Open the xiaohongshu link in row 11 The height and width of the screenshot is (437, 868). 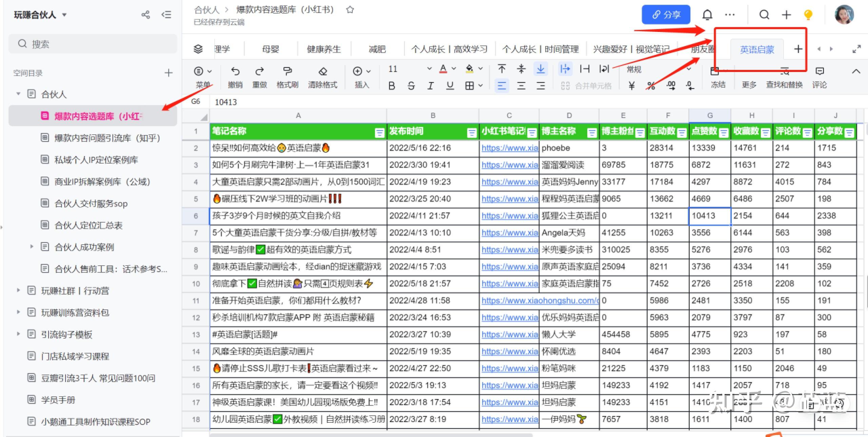pos(540,300)
